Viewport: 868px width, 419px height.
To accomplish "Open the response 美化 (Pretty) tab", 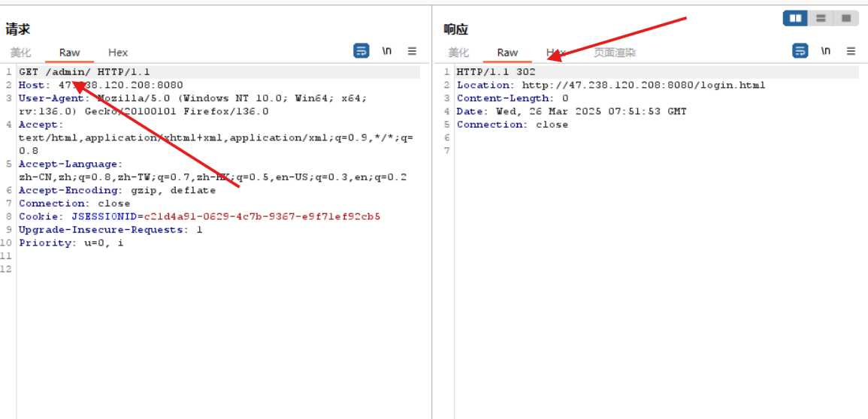I will click(x=458, y=53).
